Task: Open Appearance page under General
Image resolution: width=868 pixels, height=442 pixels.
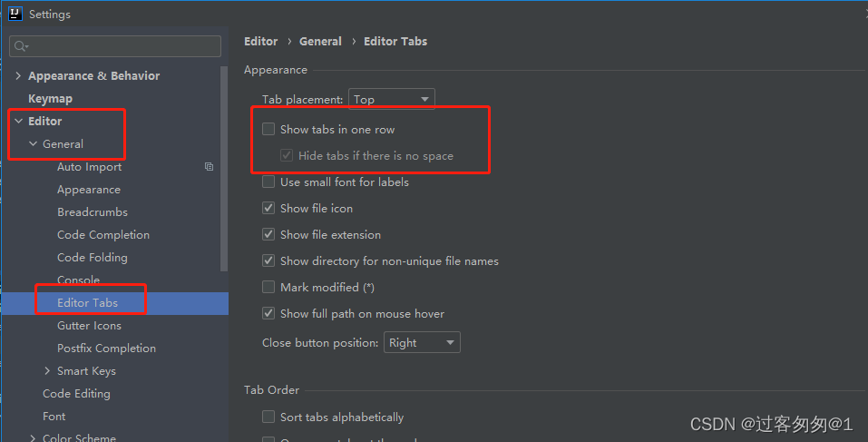Action: [x=89, y=190]
